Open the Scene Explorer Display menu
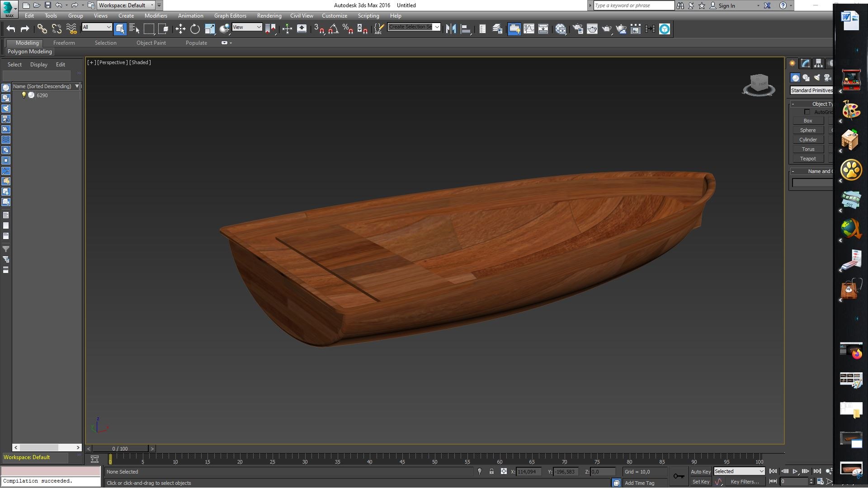The image size is (868, 488). pyautogui.click(x=38, y=65)
